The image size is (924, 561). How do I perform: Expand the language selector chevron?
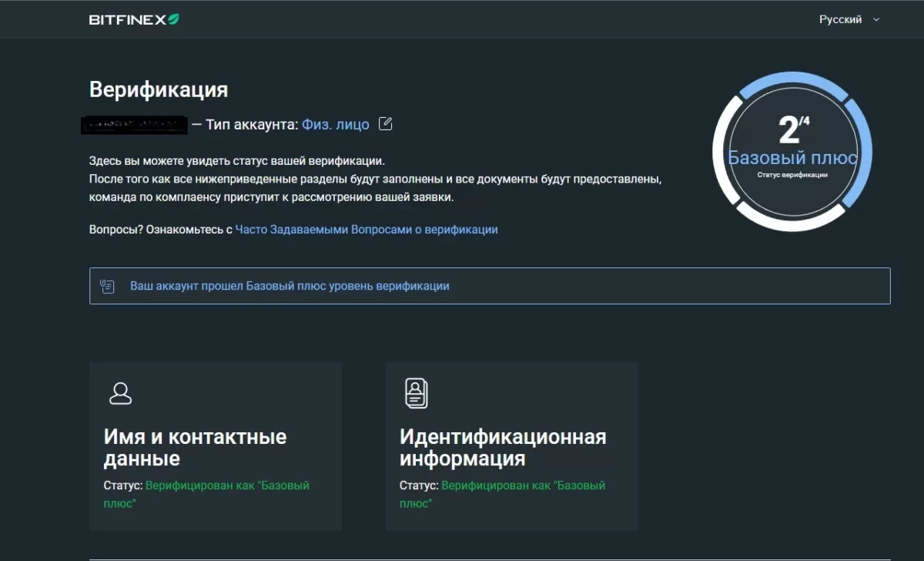875,20
